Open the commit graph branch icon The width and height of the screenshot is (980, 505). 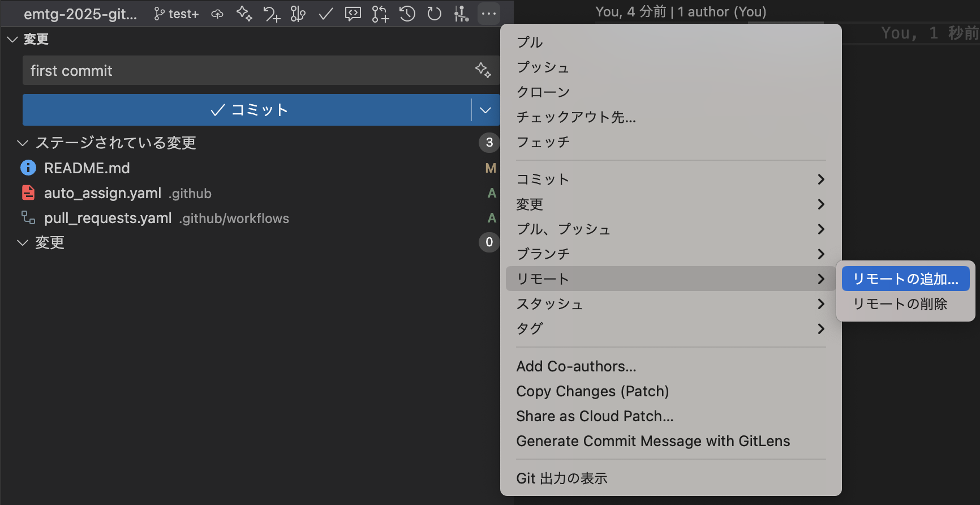pyautogui.click(x=298, y=14)
